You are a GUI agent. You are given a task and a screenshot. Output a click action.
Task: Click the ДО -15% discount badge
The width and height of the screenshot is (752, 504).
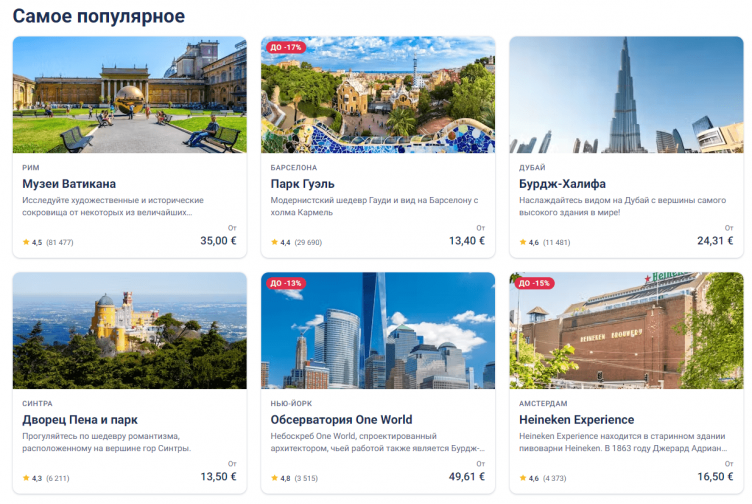[x=534, y=283]
